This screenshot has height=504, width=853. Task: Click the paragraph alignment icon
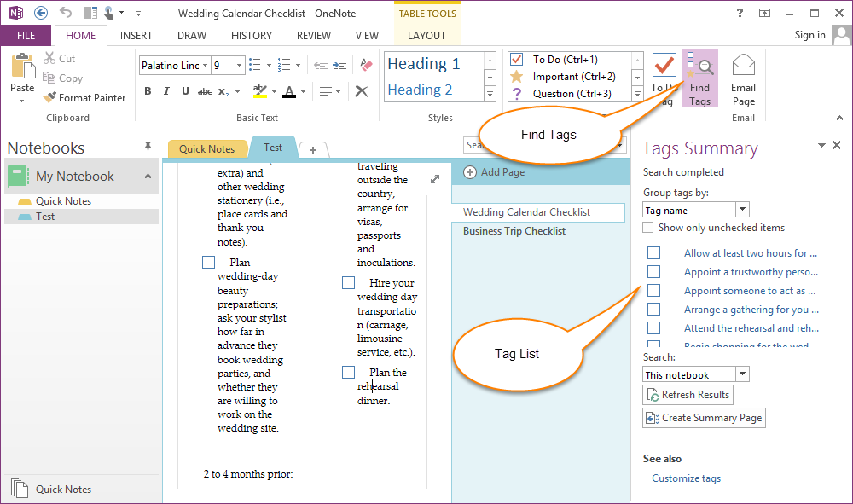pyautogui.click(x=325, y=91)
